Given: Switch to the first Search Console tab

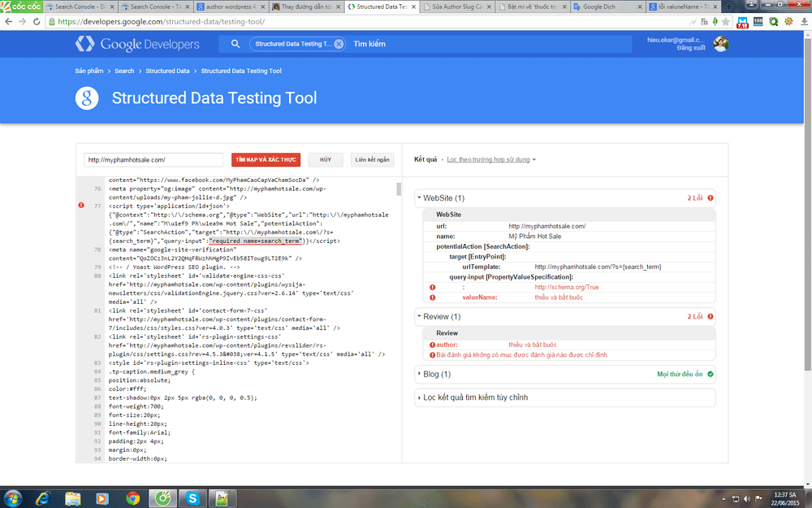Looking at the screenshot, I should click(80, 7).
